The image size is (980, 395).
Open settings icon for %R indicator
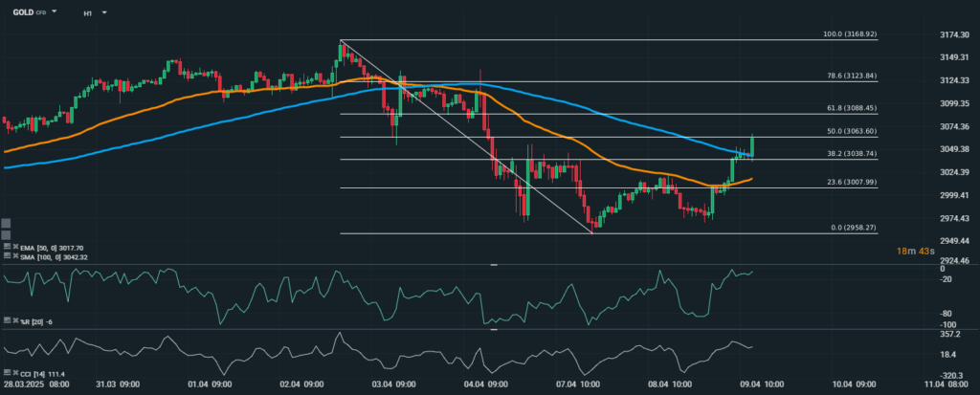click(x=8, y=320)
